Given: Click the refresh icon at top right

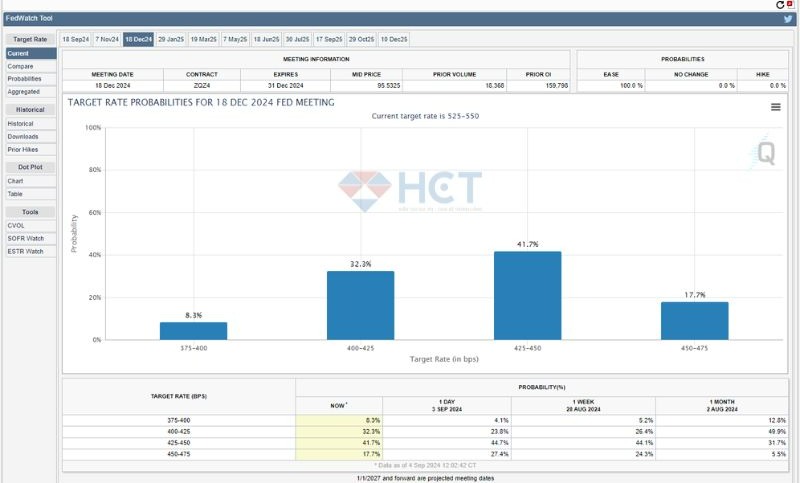Looking at the screenshot, I should pos(780,5).
